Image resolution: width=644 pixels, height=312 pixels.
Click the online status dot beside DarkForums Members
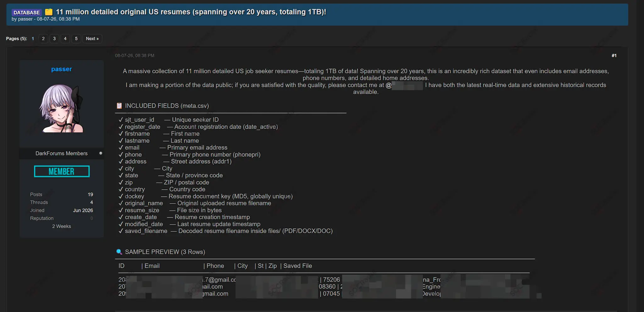tap(101, 153)
